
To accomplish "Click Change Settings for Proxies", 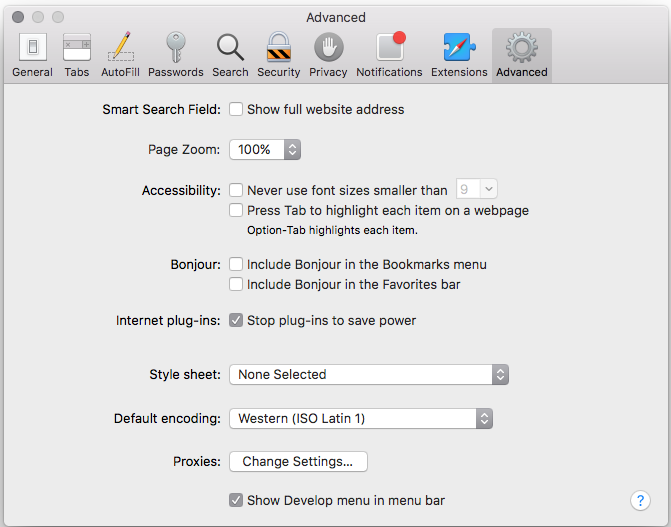I will pyautogui.click(x=298, y=461).
